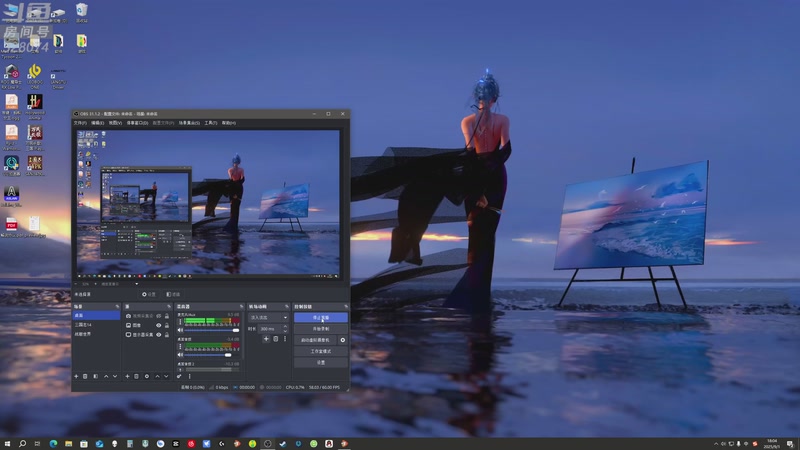Image resolution: width=800 pixels, height=450 pixels.
Task: Add a new scene with the Scenes plus icon
Action: click(76, 376)
